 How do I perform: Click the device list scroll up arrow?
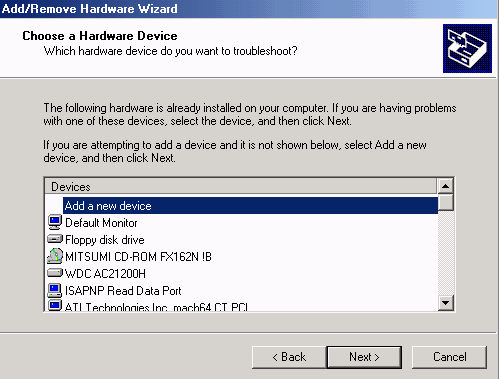(x=446, y=186)
